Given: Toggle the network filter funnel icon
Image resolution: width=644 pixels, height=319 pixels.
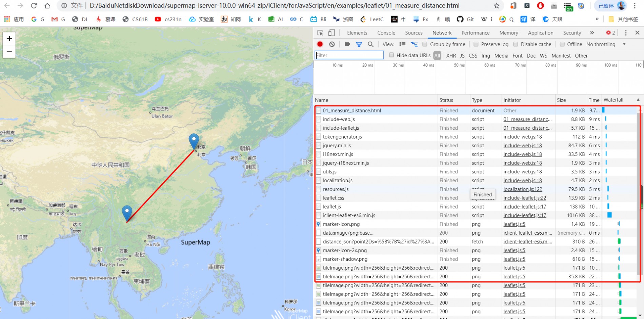Looking at the screenshot, I should (x=359, y=44).
